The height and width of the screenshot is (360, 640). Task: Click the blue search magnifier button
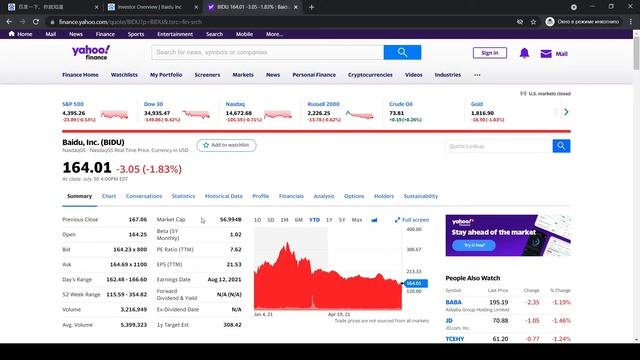click(x=402, y=52)
